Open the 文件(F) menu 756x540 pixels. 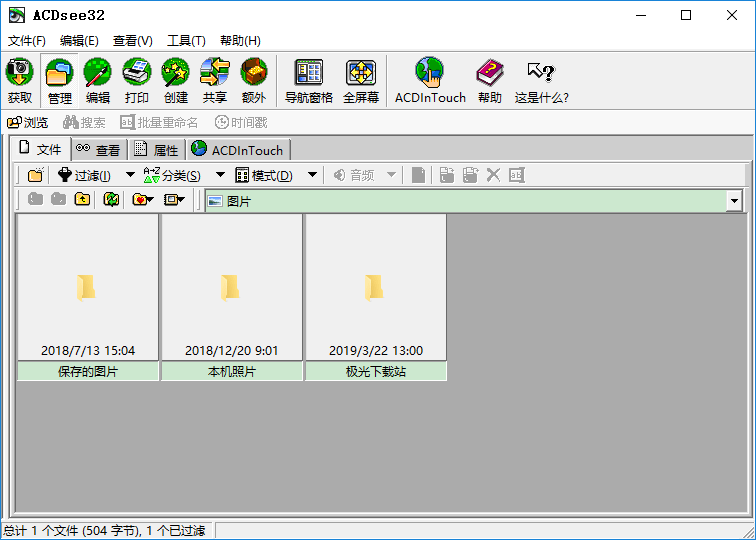[27, 41]
